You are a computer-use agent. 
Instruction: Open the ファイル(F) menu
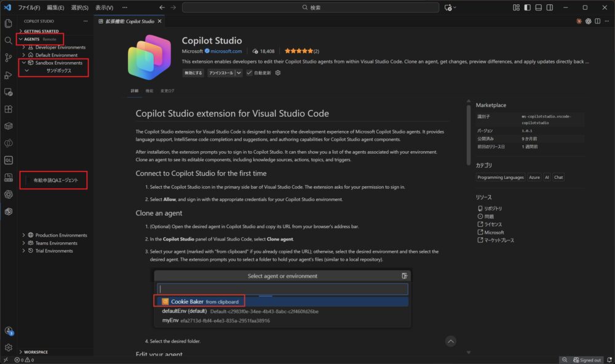pos(29,7)
